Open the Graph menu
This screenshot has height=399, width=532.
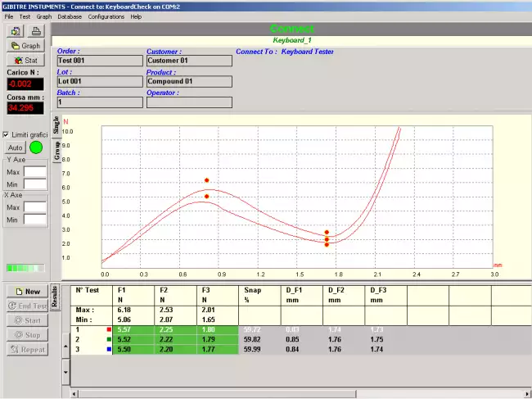(44, 16)
